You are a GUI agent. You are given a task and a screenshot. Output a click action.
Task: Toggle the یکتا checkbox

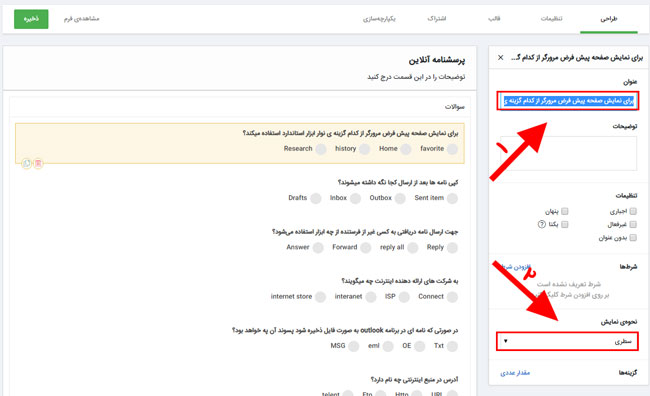tap(565, 224)
